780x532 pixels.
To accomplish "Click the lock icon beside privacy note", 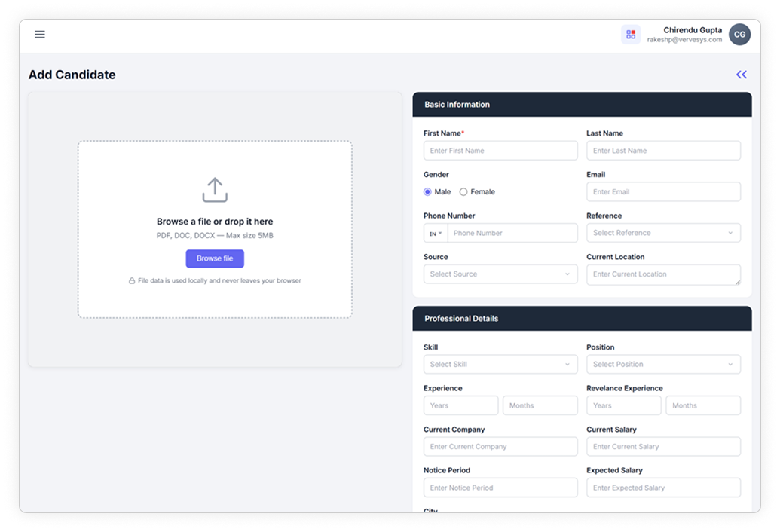I will (132, 281).
